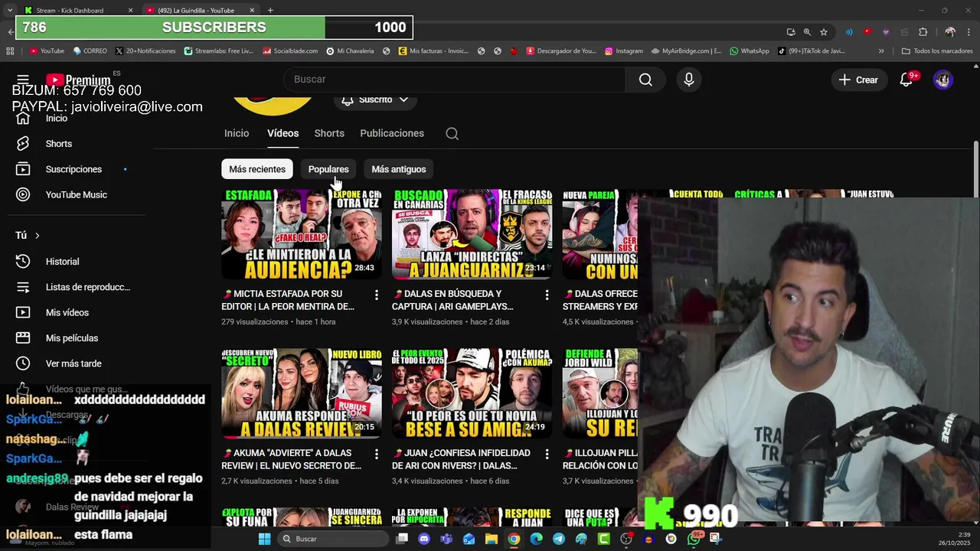The width and height of the screenshot is (980, 551).
Task: Open options for AKUMA ADVIERTE video
Action: click(376, 454)
